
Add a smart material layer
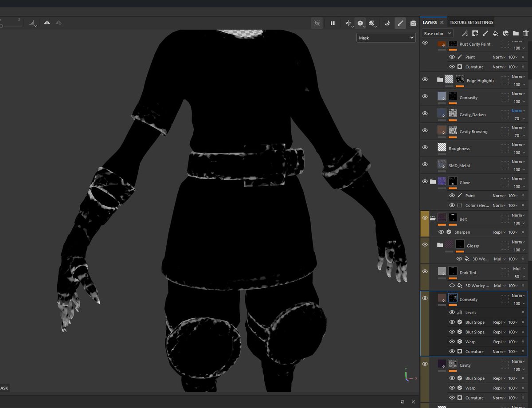(505, 33)
